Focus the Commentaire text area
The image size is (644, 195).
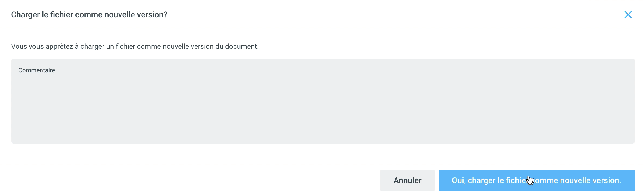tap(323, 101)
